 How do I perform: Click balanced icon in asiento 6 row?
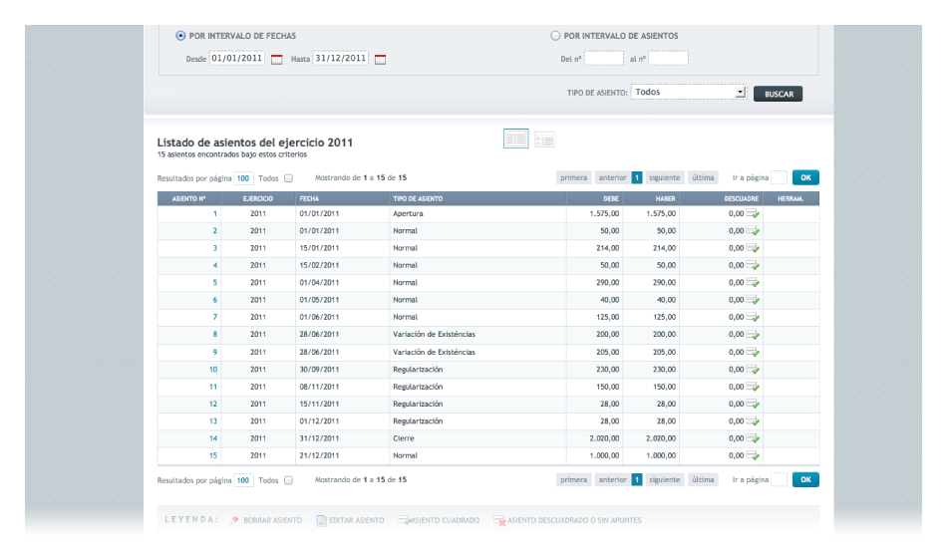click(x=753, y=300)
